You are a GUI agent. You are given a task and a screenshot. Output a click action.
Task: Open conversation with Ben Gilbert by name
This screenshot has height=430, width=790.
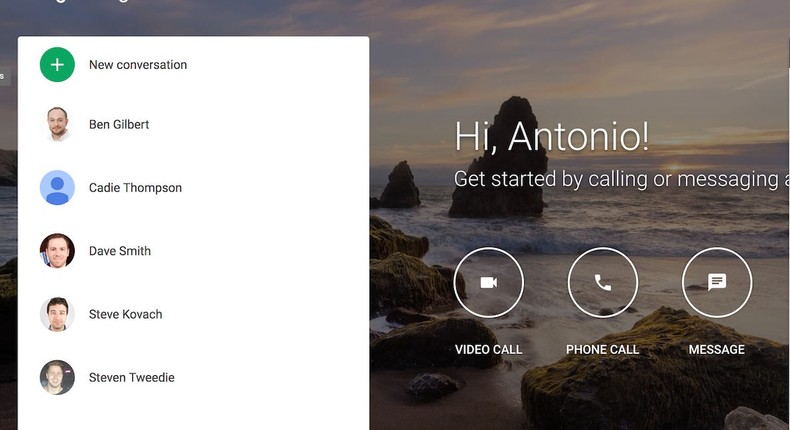point(119,125)
